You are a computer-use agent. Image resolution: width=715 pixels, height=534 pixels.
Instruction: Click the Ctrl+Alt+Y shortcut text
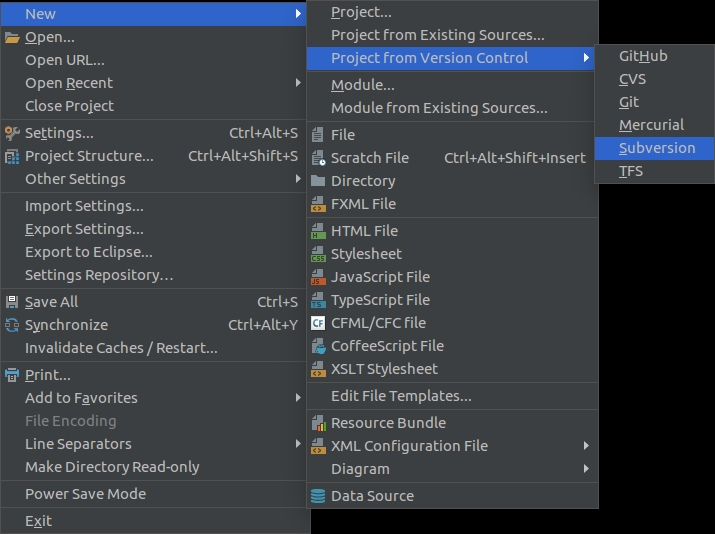point(263,325)
